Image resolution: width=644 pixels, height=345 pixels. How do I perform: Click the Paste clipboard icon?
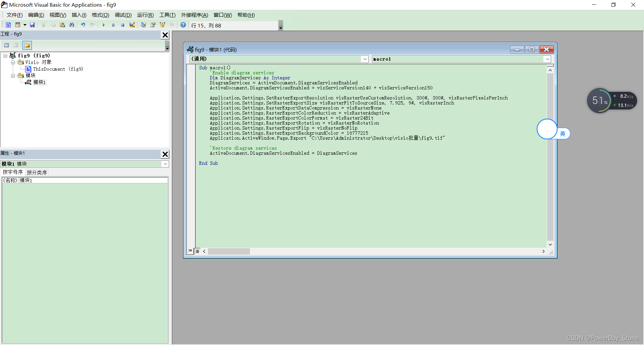click(x=62, y=25)
